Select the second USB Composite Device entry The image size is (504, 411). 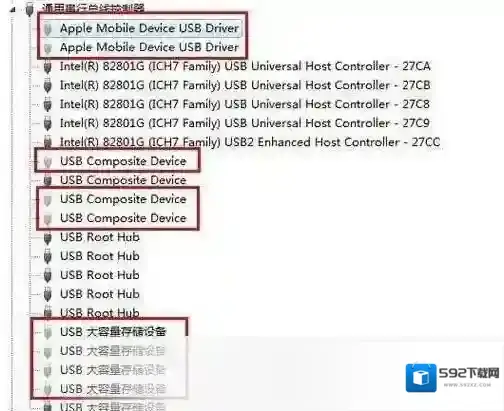123,180
